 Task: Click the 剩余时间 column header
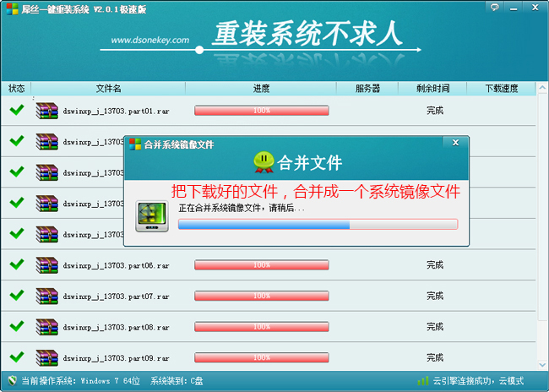(x=432, y=88)
